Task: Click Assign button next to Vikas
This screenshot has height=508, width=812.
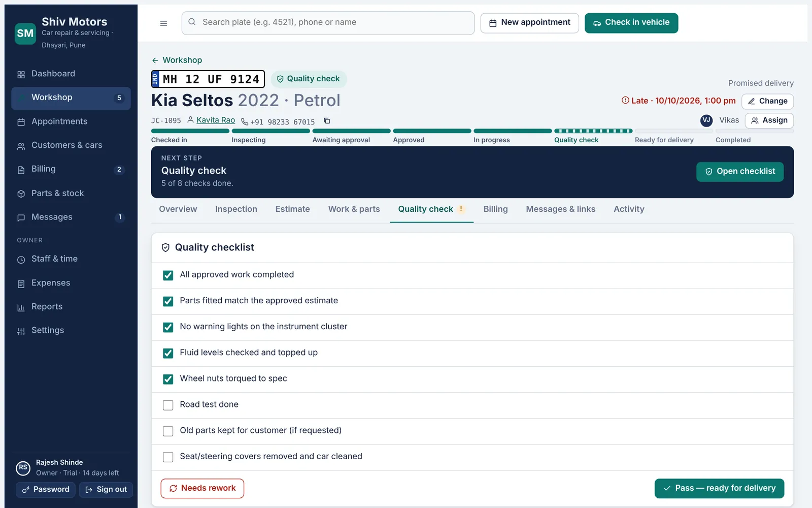Action: coord(769,120)
